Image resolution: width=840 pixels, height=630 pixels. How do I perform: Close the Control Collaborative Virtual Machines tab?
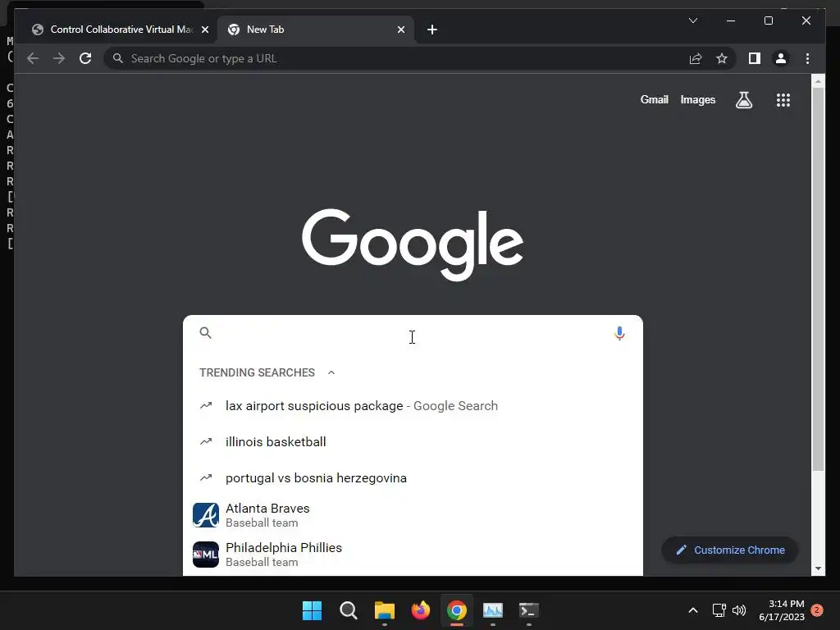[204, 30]
